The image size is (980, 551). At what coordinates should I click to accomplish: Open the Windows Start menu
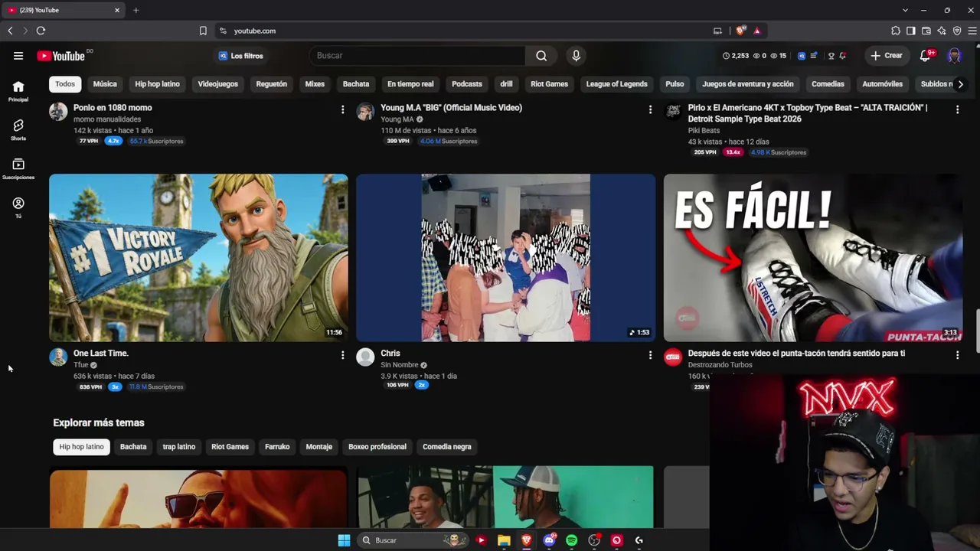click(x=344, y=540)
